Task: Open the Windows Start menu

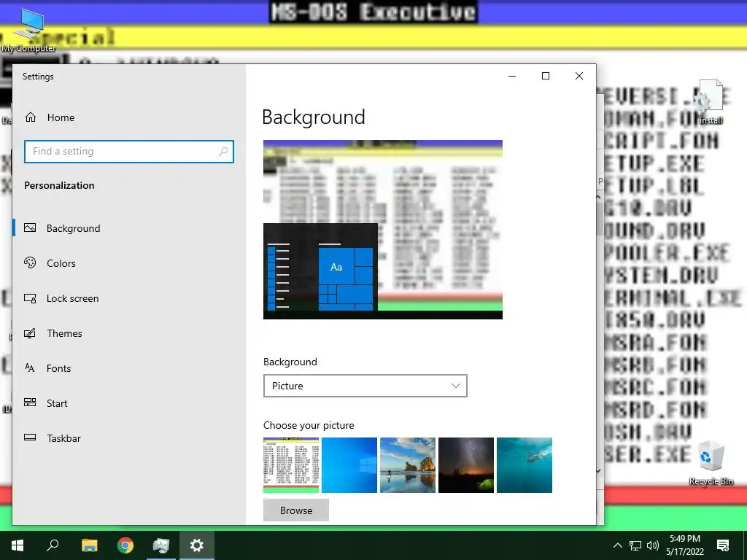Action: (18, 545)
